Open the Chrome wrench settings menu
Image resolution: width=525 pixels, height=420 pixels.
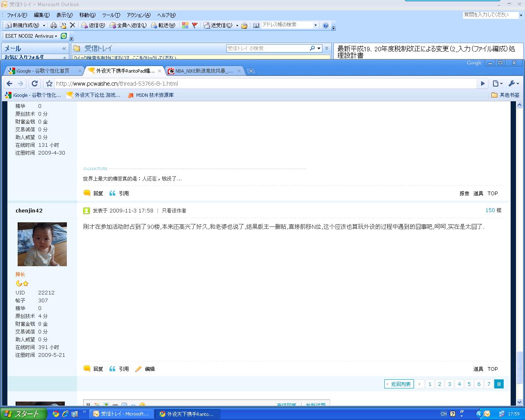(x=514, y=84)
